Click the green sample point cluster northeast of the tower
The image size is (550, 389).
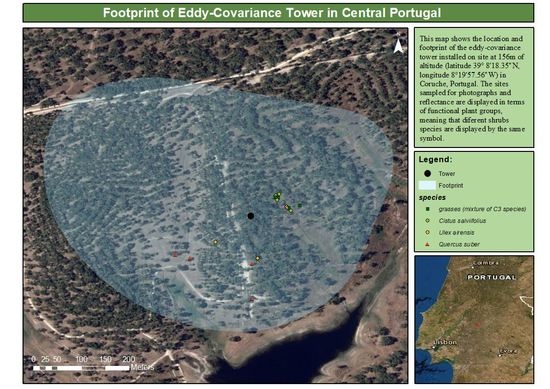pyautogui.click(x=277, y=197)
